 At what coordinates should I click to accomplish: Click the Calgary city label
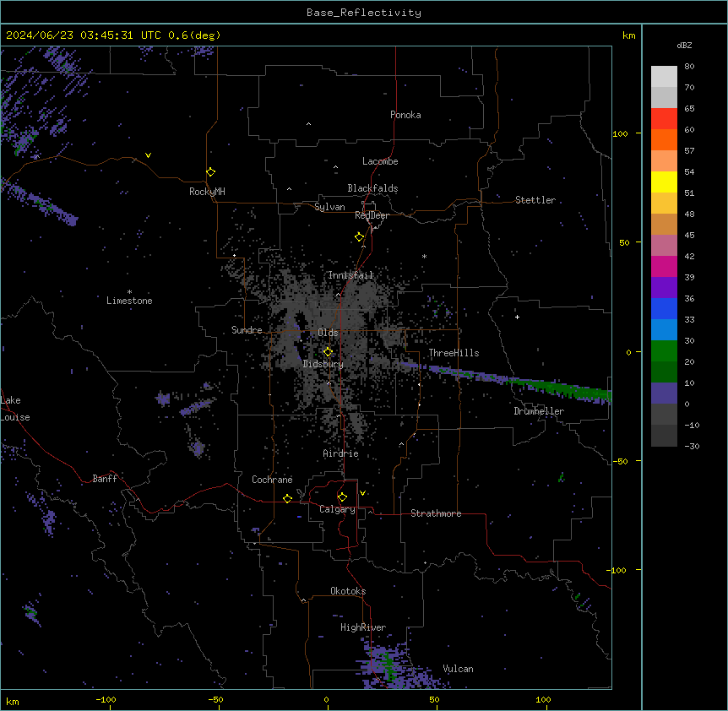(337, 509)
